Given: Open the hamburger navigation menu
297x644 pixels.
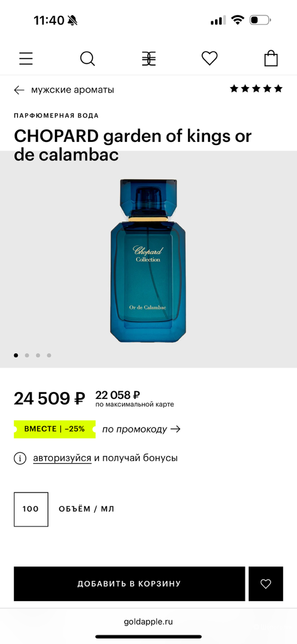Looking at the screenshot, I should [26, 58].
